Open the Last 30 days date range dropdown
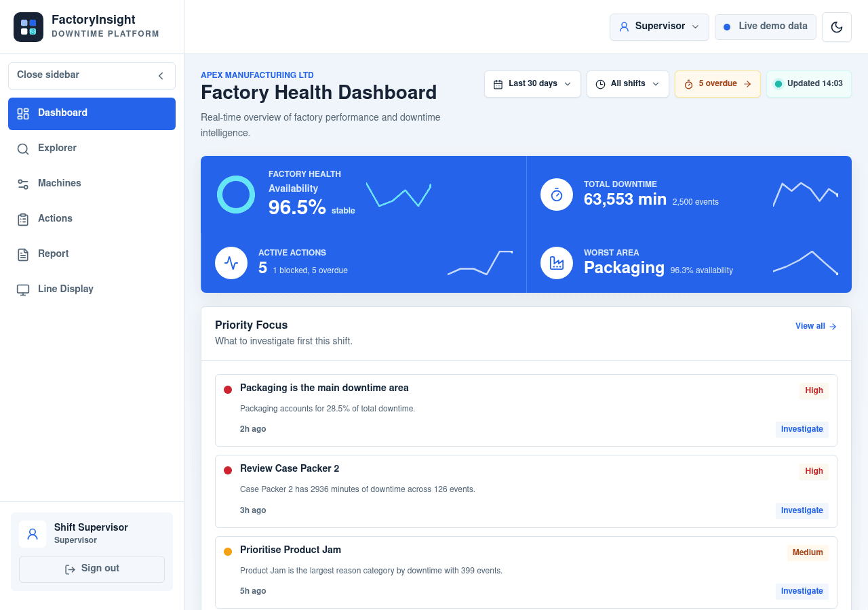The width and height of the screenshot is (868, 610). click(532, 84)
